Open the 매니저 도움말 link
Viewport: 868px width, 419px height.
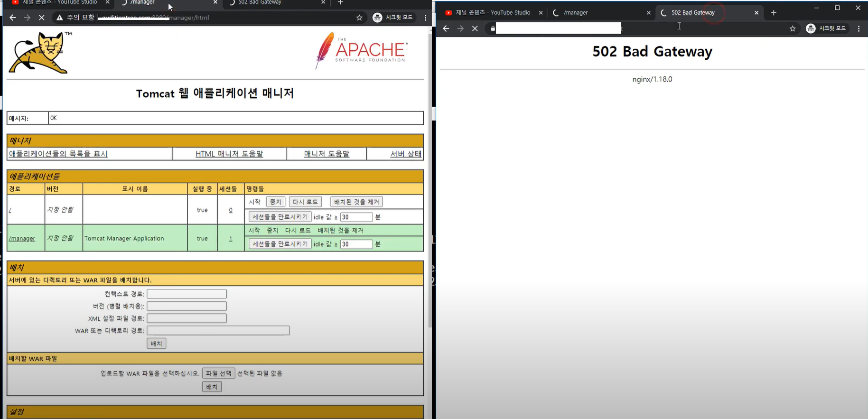pos(327,154)
